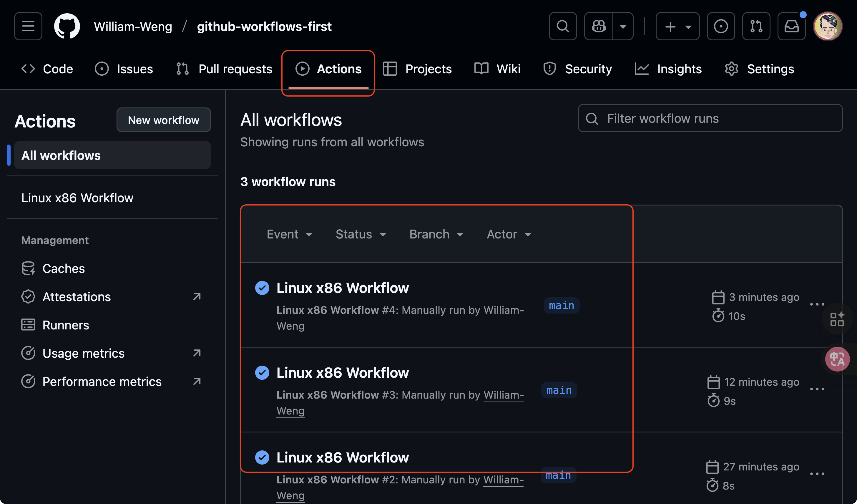Screen dimensions: 857x504
Task: Open the hamburger navigation menu
Action: 28,26
